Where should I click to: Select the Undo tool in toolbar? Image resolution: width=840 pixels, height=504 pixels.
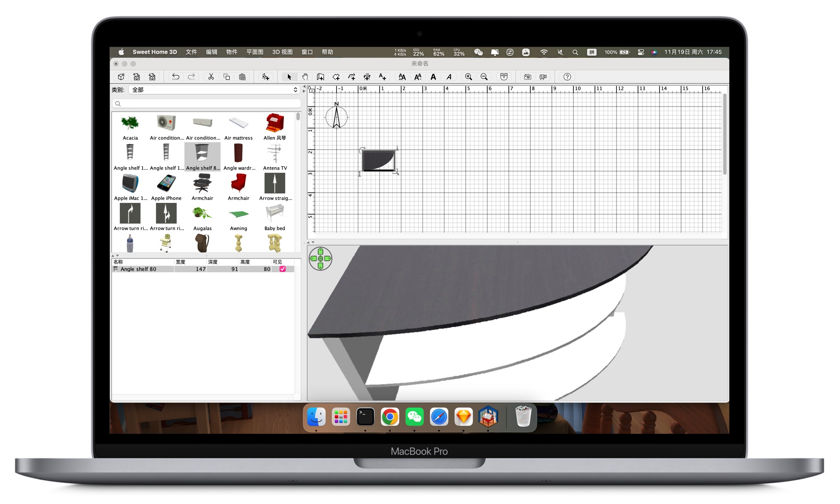click(x=174, y=77)
